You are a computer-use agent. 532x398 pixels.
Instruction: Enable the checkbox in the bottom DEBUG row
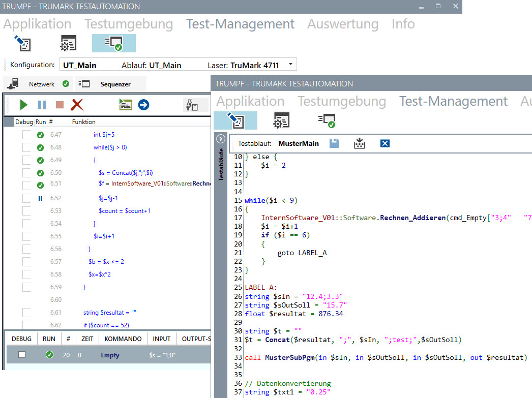[21, 355]
